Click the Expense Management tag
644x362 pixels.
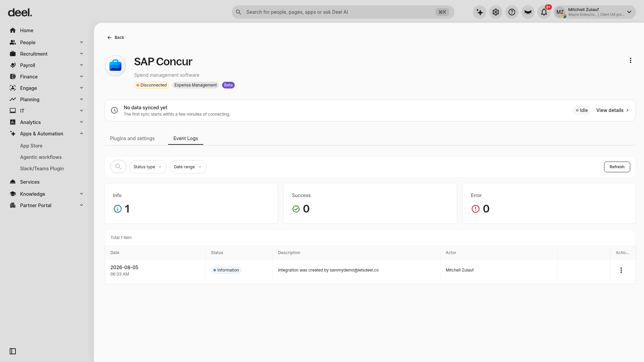(196, 85)
